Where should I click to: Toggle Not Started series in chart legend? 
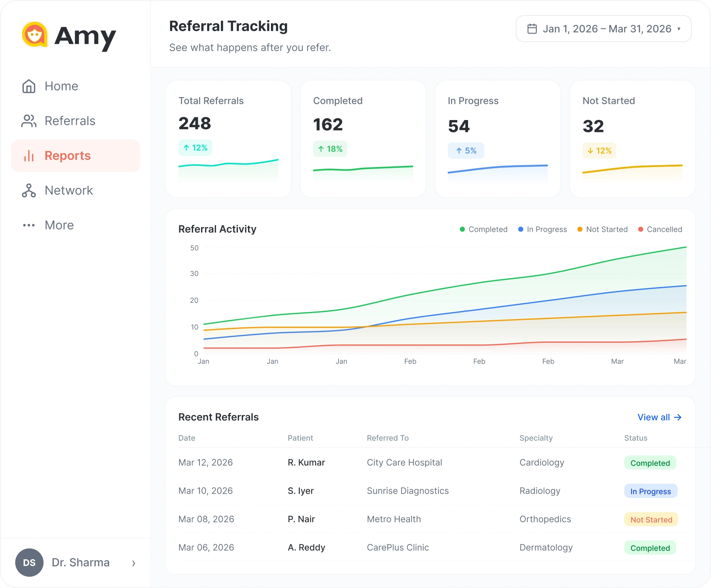tap(602, 229)
